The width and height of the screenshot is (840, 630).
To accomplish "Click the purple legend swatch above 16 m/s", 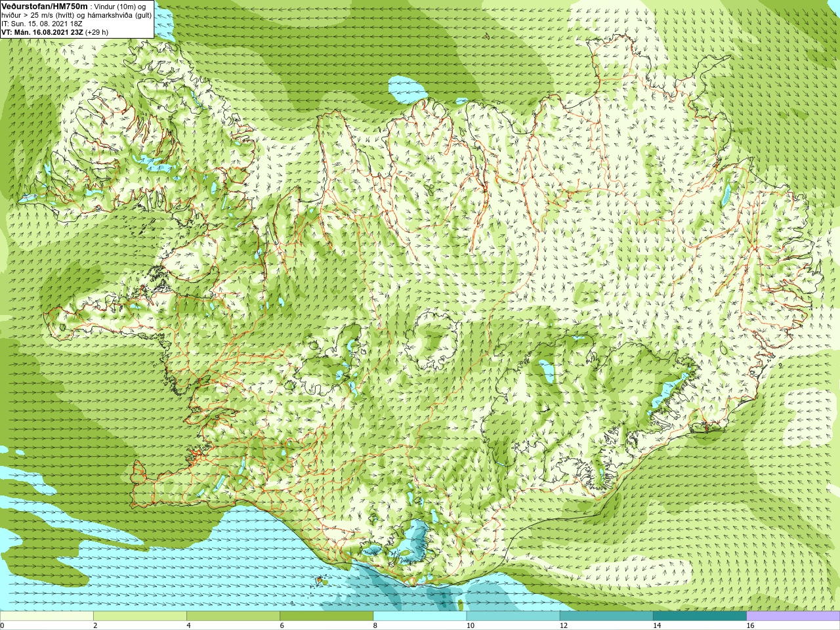I will (793, 616).
